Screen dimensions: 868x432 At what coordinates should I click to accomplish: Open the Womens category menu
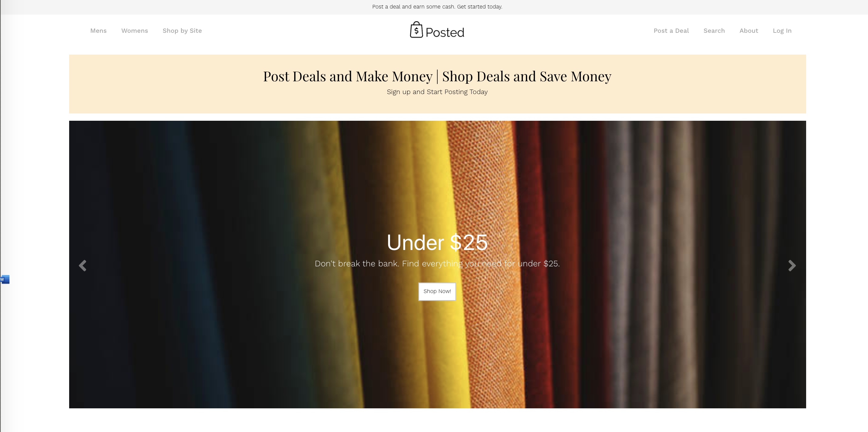click(134, 31)
